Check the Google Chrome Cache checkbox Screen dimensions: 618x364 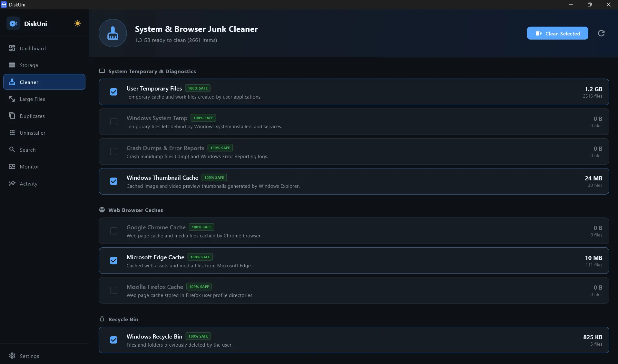click(x=113, y=231)
